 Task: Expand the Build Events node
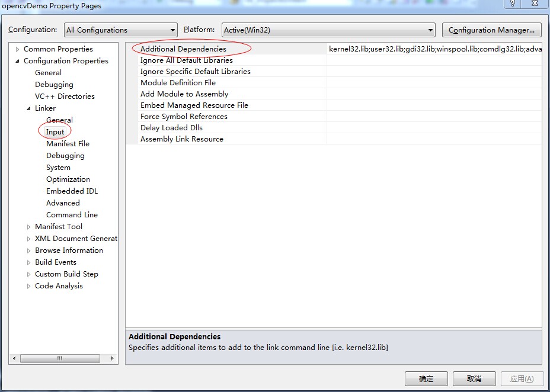point(29,262)
